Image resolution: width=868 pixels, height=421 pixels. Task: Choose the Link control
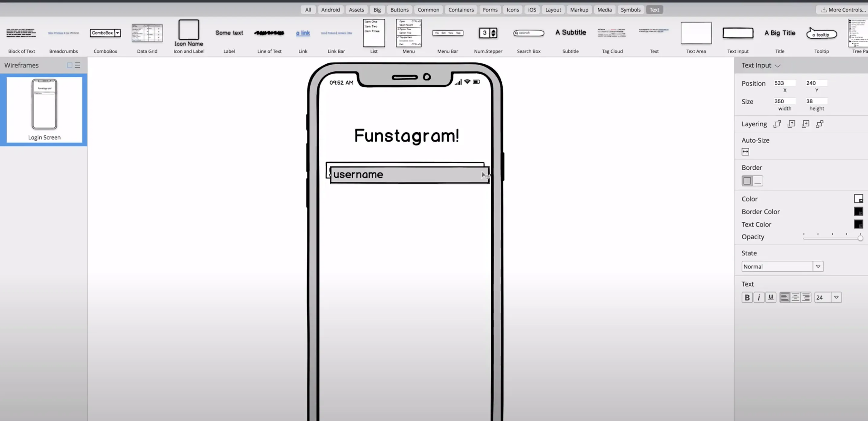[303, 37]
